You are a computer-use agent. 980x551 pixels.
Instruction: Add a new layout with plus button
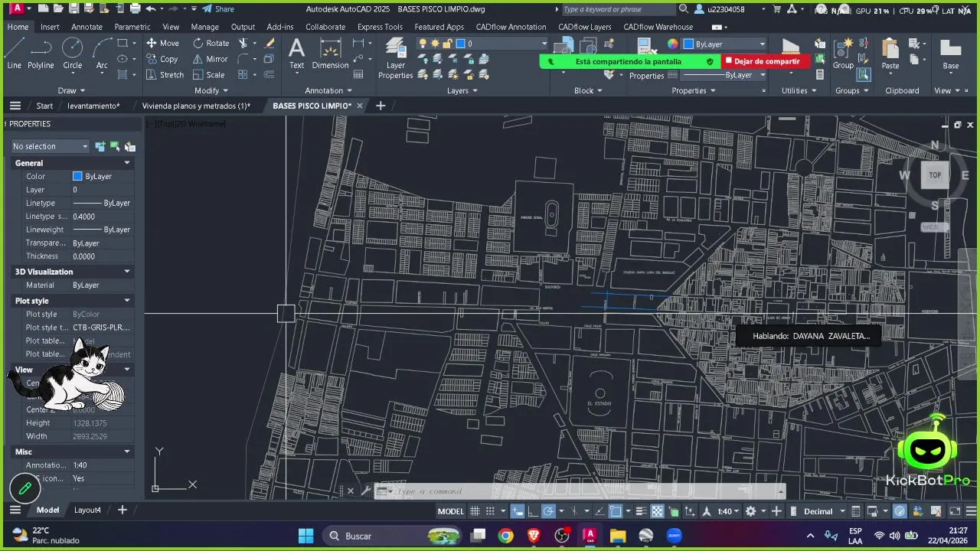coord(122,510)
